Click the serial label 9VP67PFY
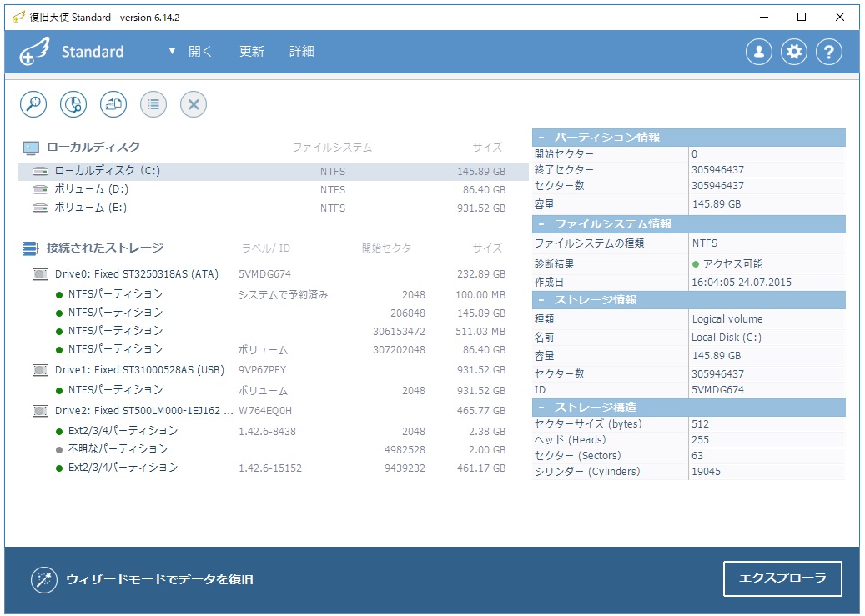Screen dimensions: 865x616 click(263, 370)
